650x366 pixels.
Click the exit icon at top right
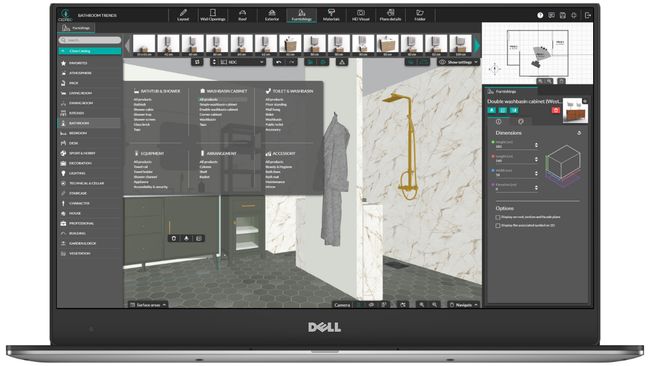point(587,15)
